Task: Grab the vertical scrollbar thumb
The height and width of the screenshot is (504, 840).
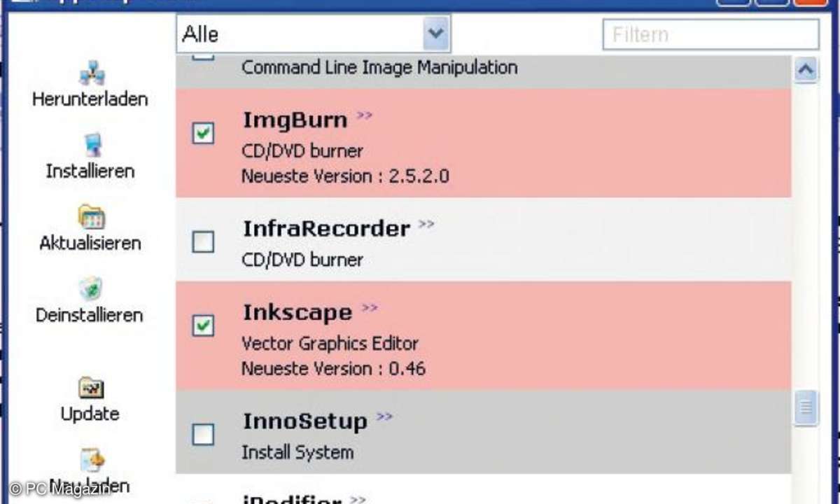Action: (806, 408)
